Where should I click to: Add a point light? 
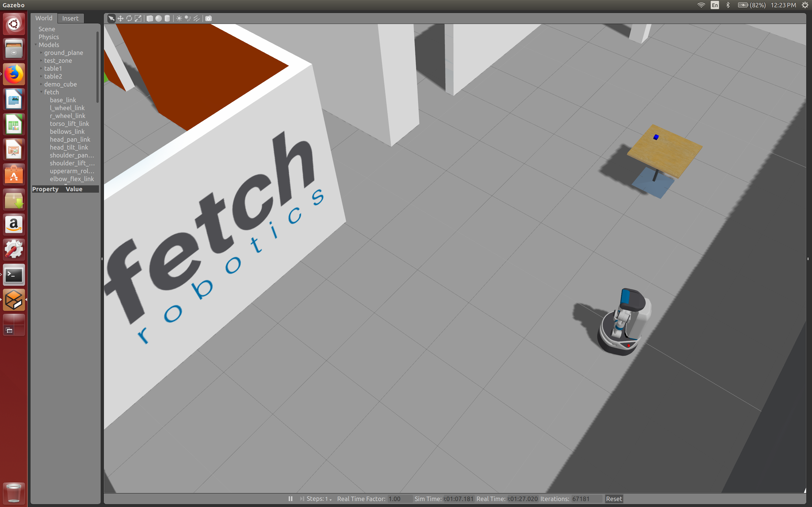tap(179, 18)
